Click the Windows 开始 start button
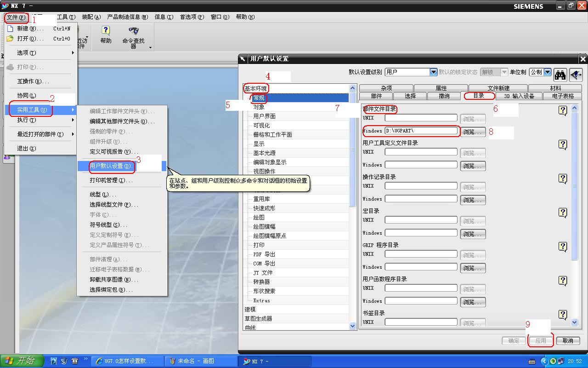This screenshot has height=368, width=588. coord(22,361)
